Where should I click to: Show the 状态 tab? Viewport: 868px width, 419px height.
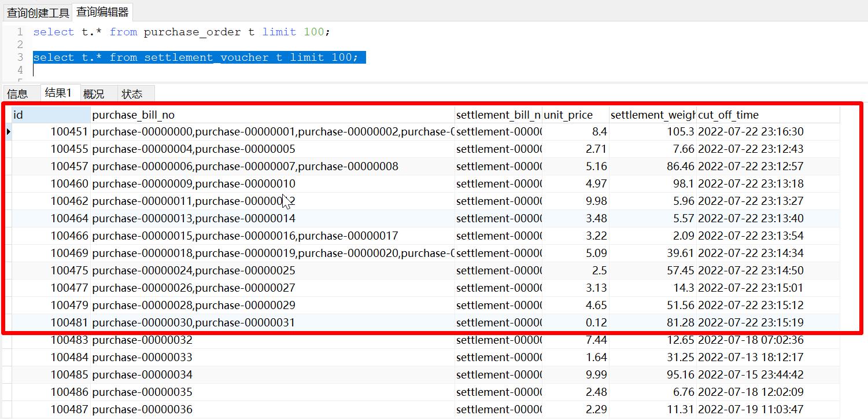tap(132, 94)
